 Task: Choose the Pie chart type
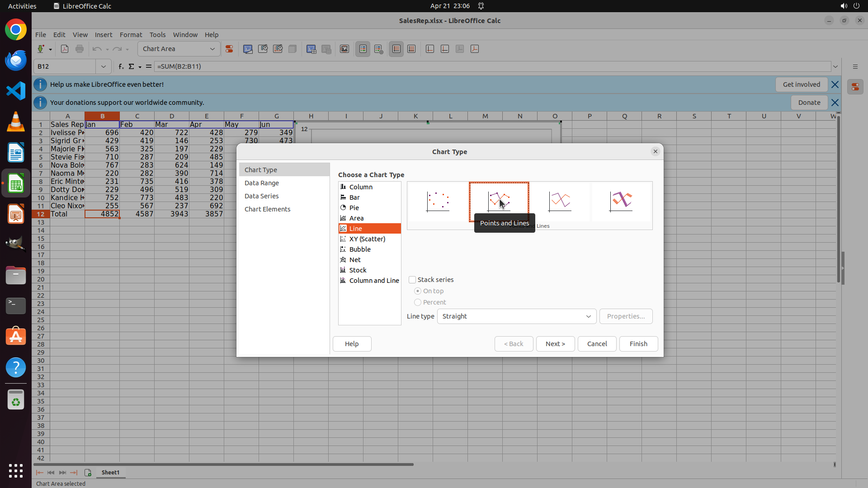click(354, 208)
